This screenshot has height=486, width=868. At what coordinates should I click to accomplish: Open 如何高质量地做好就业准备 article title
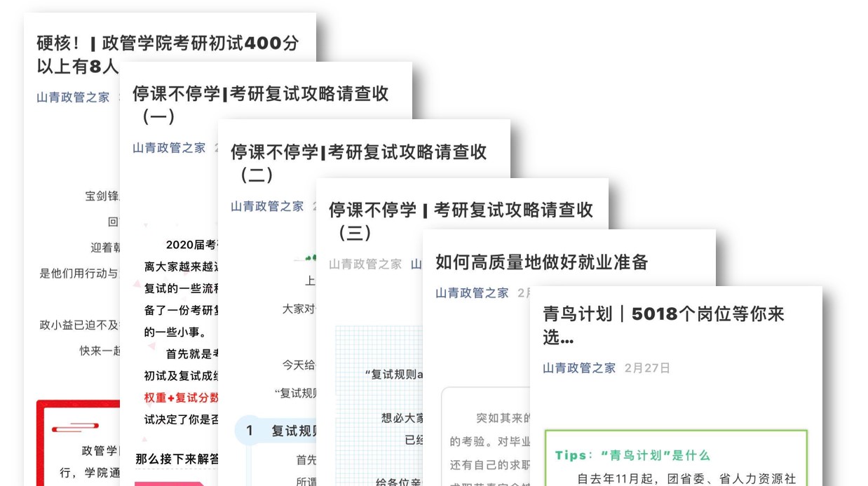[x=541, y=262]
